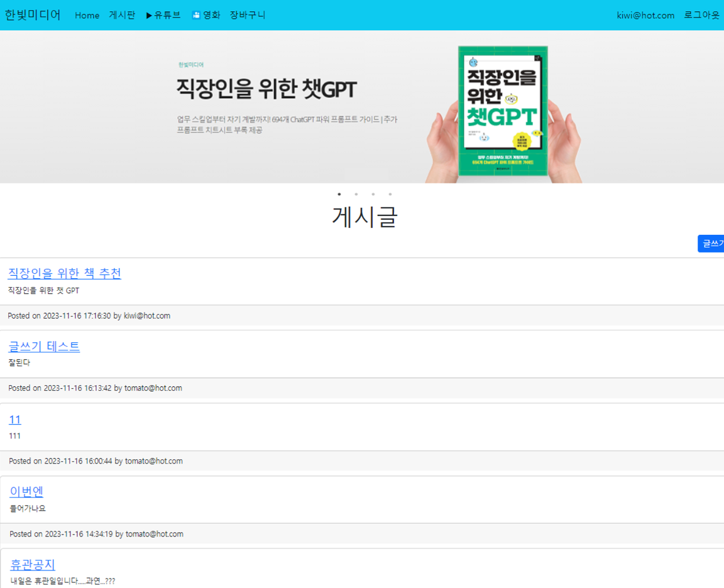Click the post summary 잘된다
This screenshot has width=724, height=588.
pyautogui.click(x=19, y=362)
